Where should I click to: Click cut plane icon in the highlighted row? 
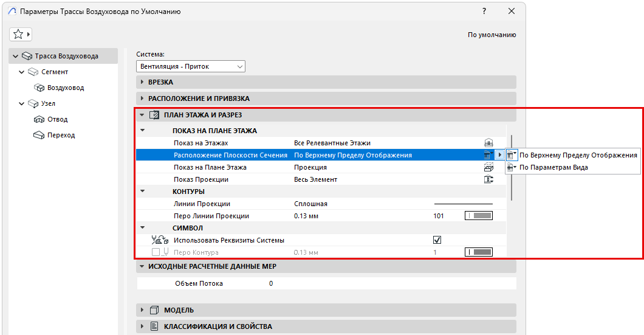[488, 155]
